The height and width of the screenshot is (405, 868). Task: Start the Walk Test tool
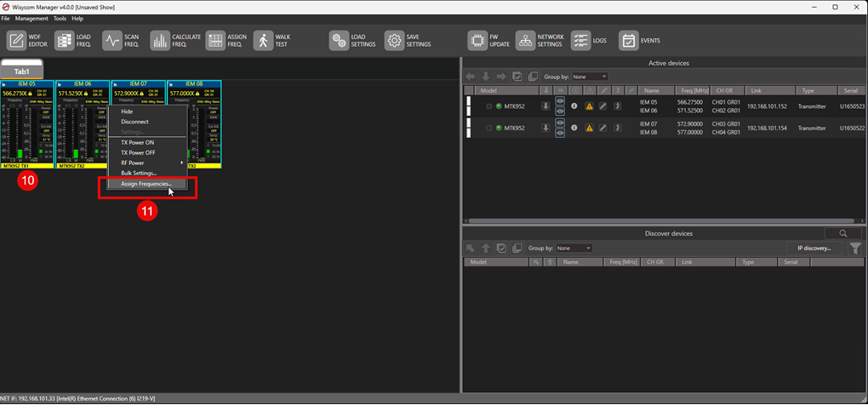(262, 41)
